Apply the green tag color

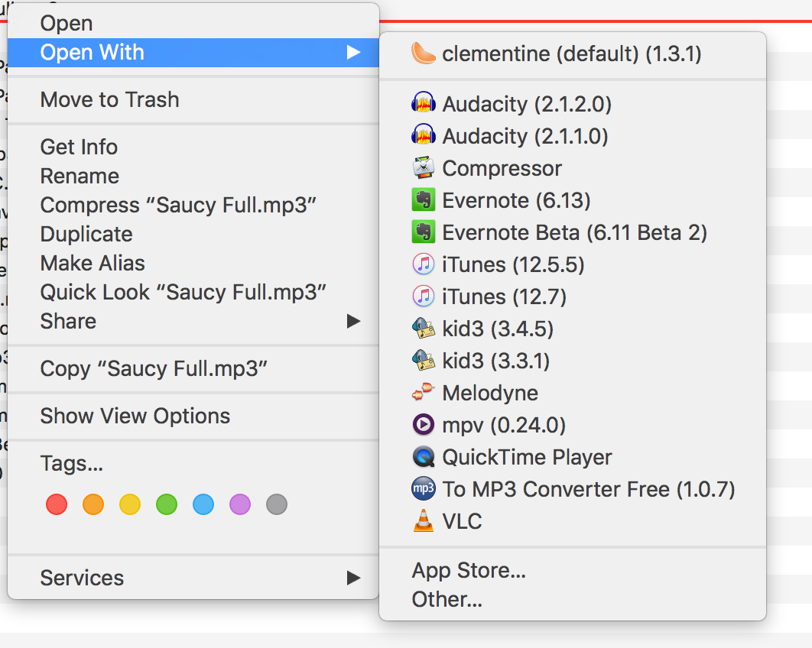[x=167, y=504]
